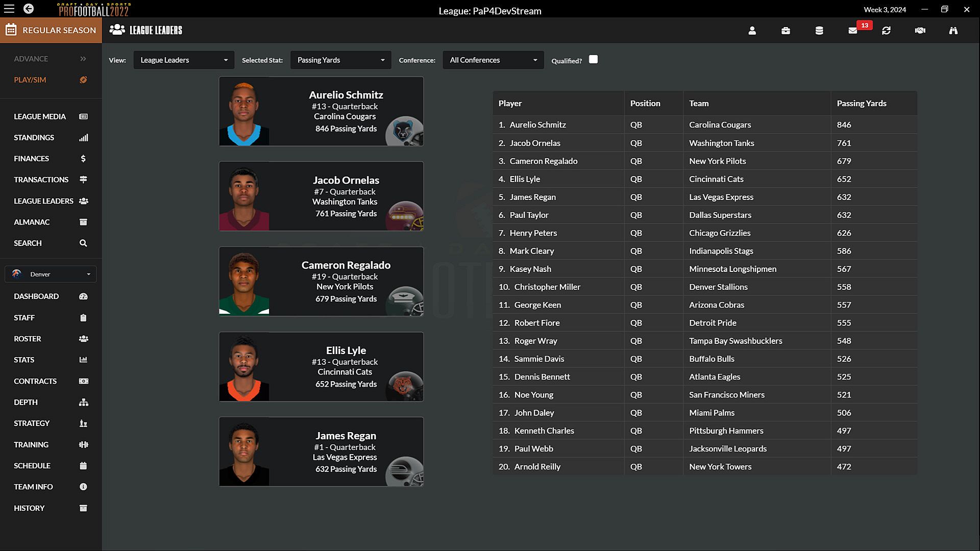This screenshot has width=980, height=551.
Task: Open the user profile icon in top bar
Action: click(x=752, y=31)
